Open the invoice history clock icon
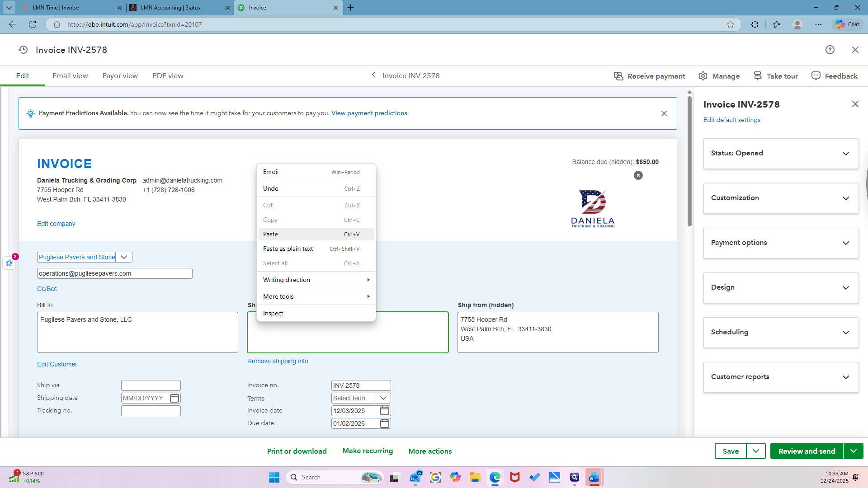868x488 pixels. (23, 50)
